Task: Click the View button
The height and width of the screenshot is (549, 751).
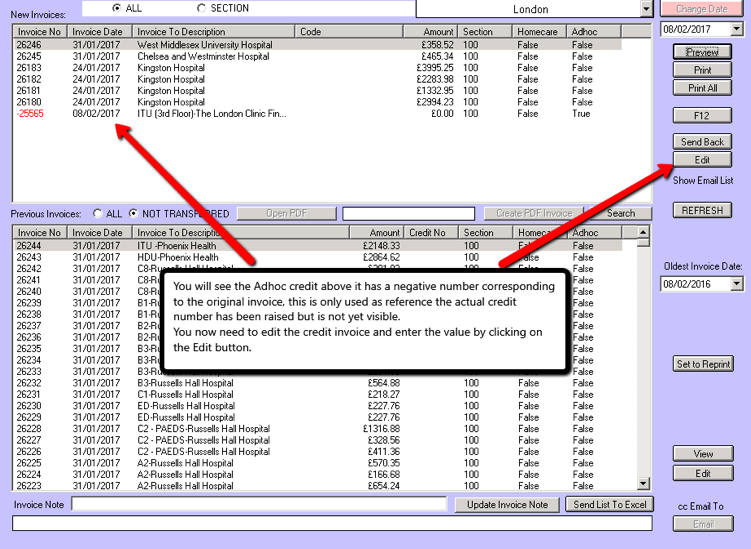Action: click(702, 455)
